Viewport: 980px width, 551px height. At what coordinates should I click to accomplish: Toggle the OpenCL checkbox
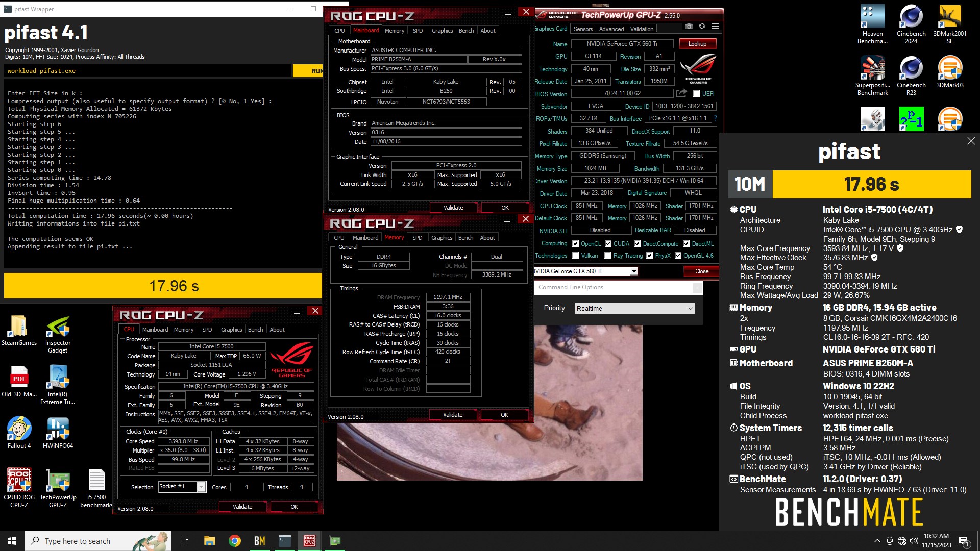[575, 244]
